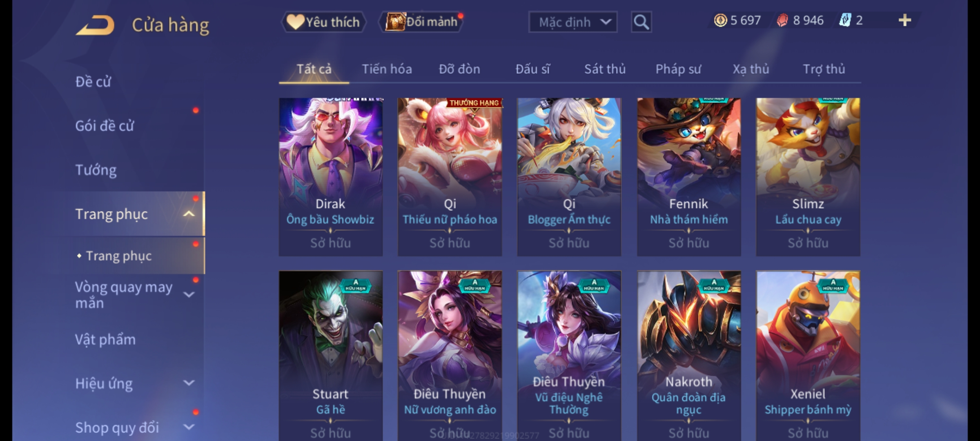Open Yêu thích heart favorites
Viewport: 980px width, 441px height.
pos(324,22)
